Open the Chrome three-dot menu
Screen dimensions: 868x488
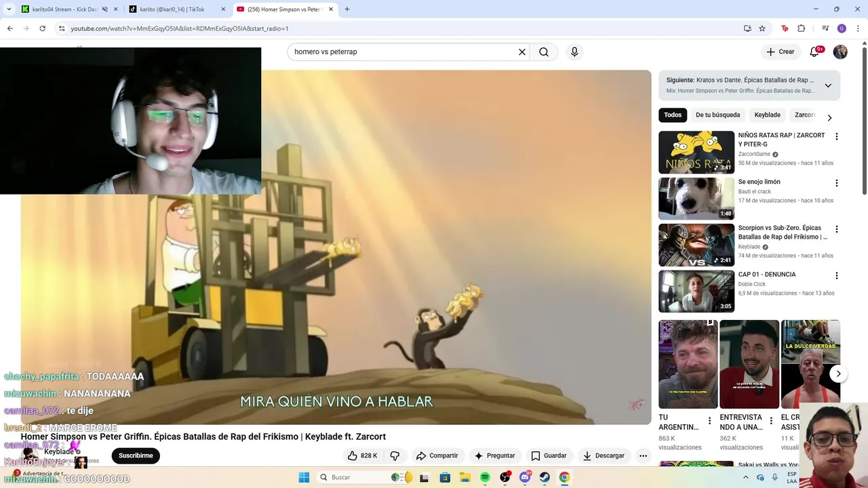(x=857, y=28)
